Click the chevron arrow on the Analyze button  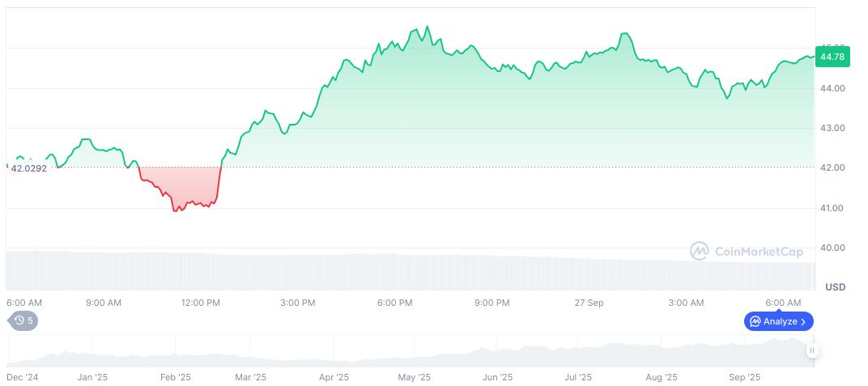(803, 321)
